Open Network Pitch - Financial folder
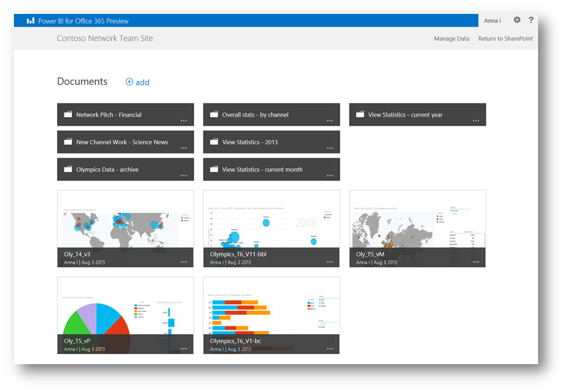Screen dimensions: 566x392 click(x=126, y=114)
